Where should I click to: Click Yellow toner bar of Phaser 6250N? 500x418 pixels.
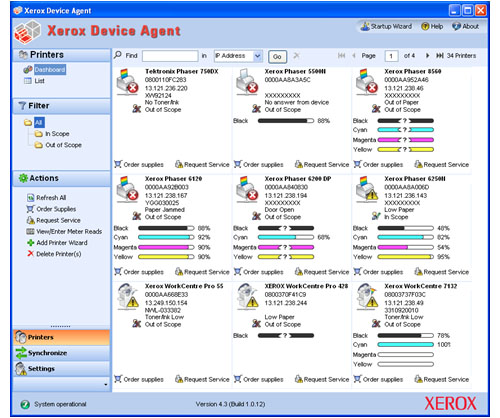tap(405, 257)
